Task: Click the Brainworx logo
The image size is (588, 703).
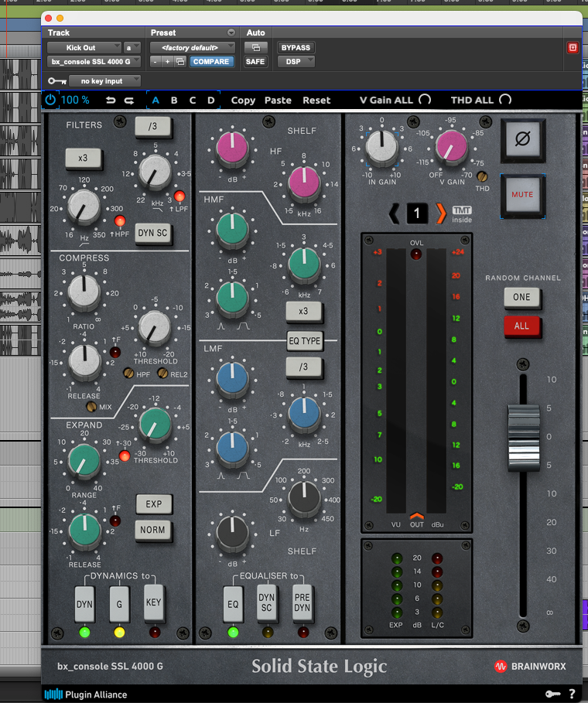Action: (x=530, y=666)
